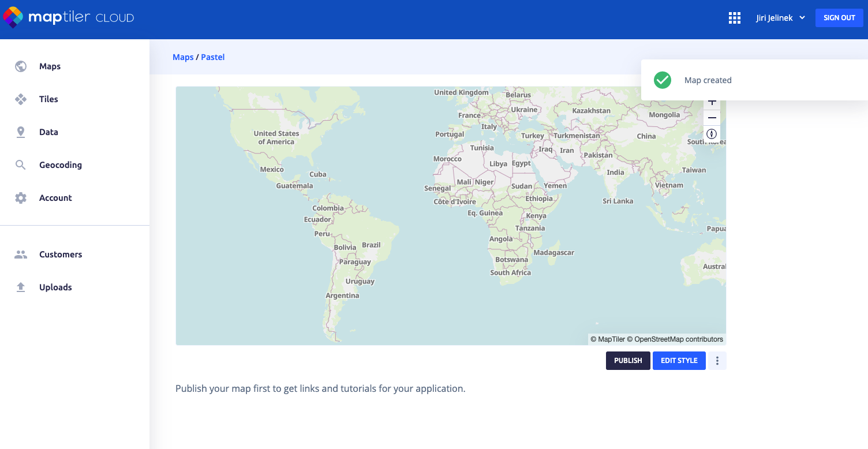Click the MapTiler Cloud logo
Screen dimensions: 868x449
(68, 17)
